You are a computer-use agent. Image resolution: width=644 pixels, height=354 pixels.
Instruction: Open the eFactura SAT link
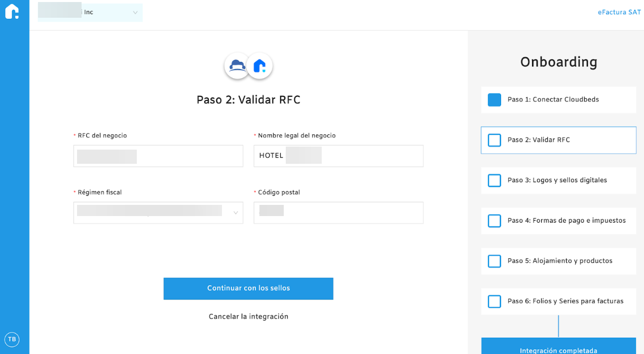[619, 12]
